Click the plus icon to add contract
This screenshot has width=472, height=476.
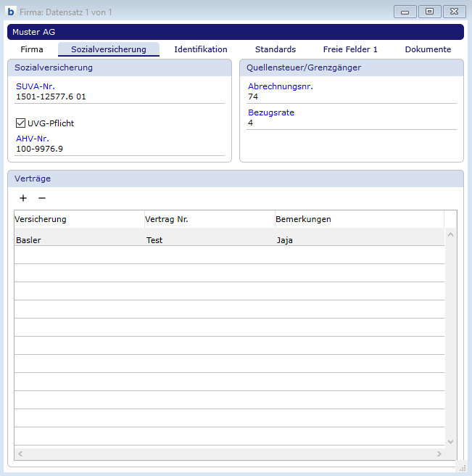pos(23,198)
